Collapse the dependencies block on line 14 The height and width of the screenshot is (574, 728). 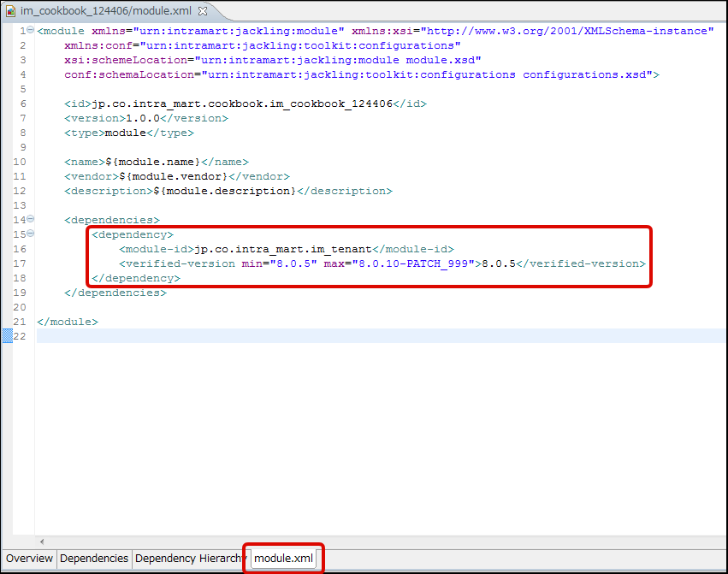pos(31,220)
